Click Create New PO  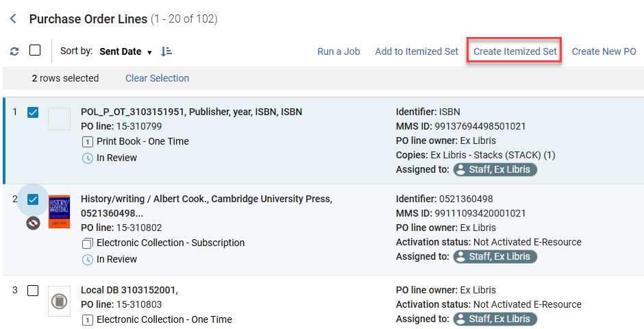coord(604,51)
